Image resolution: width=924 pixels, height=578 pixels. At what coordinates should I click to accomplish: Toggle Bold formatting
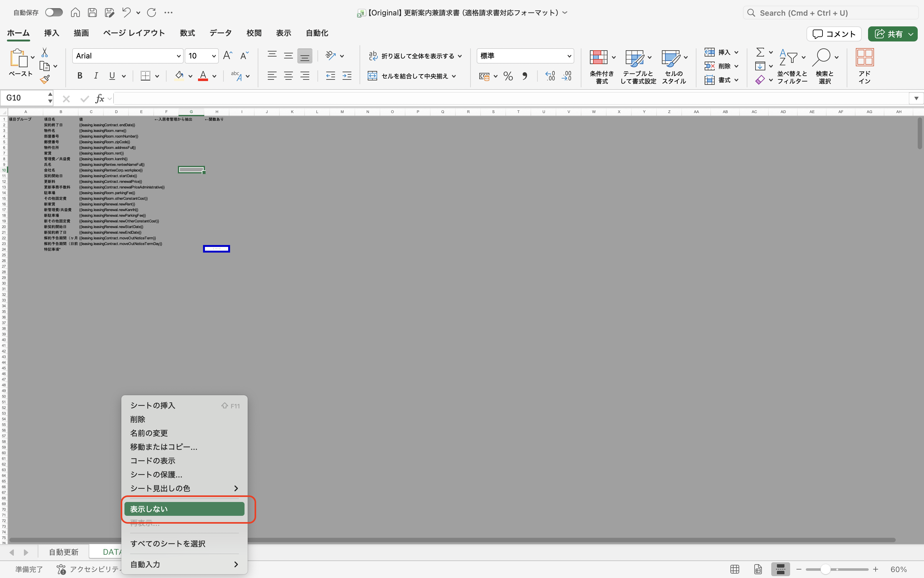[x=80, y=76]
